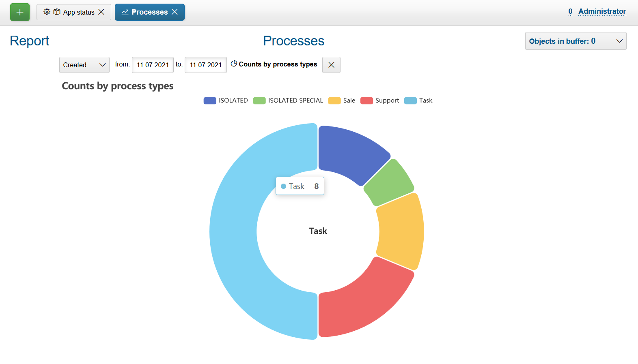Screen dimensions: 638x364
Task: Click the green plus button
Action: (x=19, y=12)
